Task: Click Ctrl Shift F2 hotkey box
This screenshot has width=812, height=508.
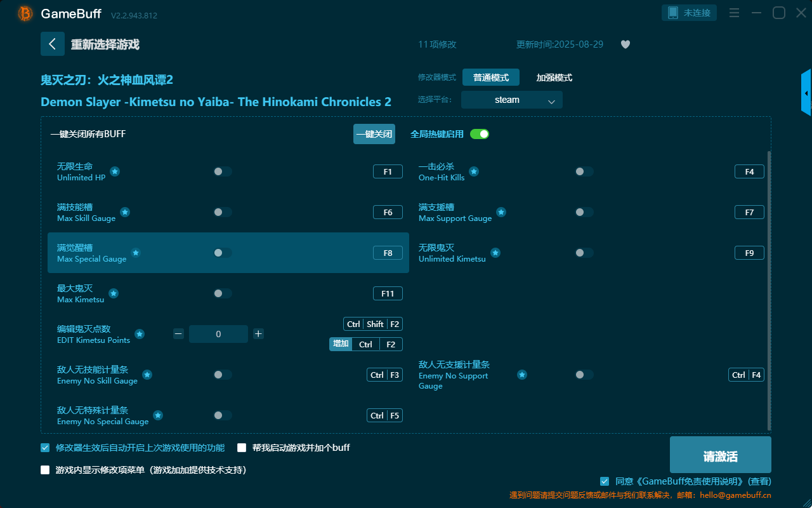Action: point(373,324)
